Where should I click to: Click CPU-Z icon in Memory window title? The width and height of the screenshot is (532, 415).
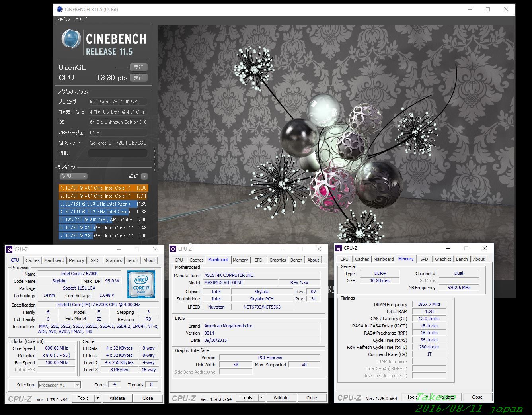[x=339, y=248]
